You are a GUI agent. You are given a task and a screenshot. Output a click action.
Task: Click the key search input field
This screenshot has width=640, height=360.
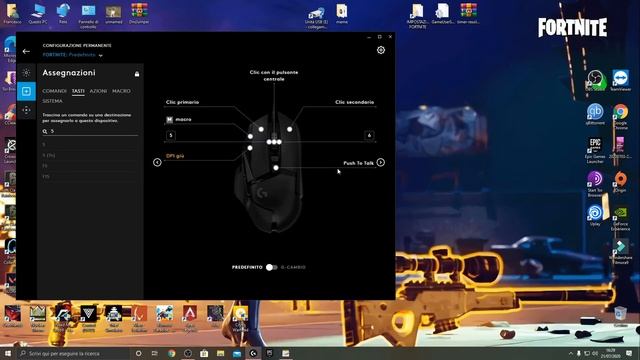(90, 131)
